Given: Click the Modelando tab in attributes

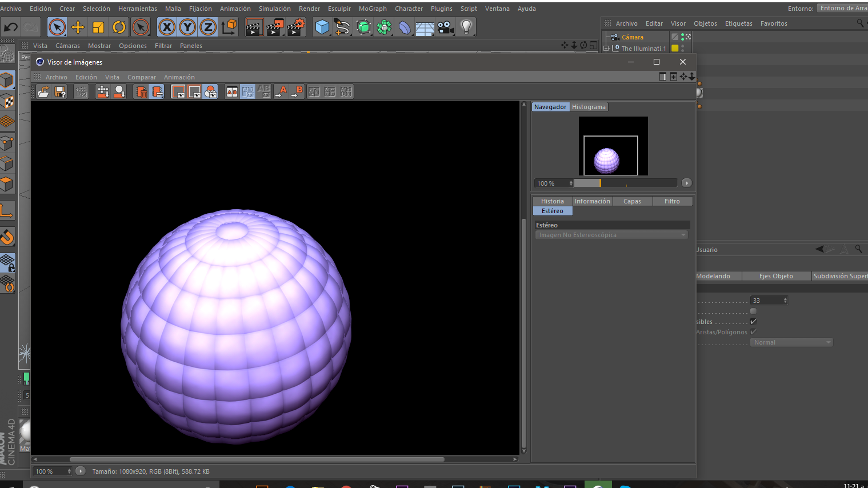Looking at the screenshot, I should point(718,276).
